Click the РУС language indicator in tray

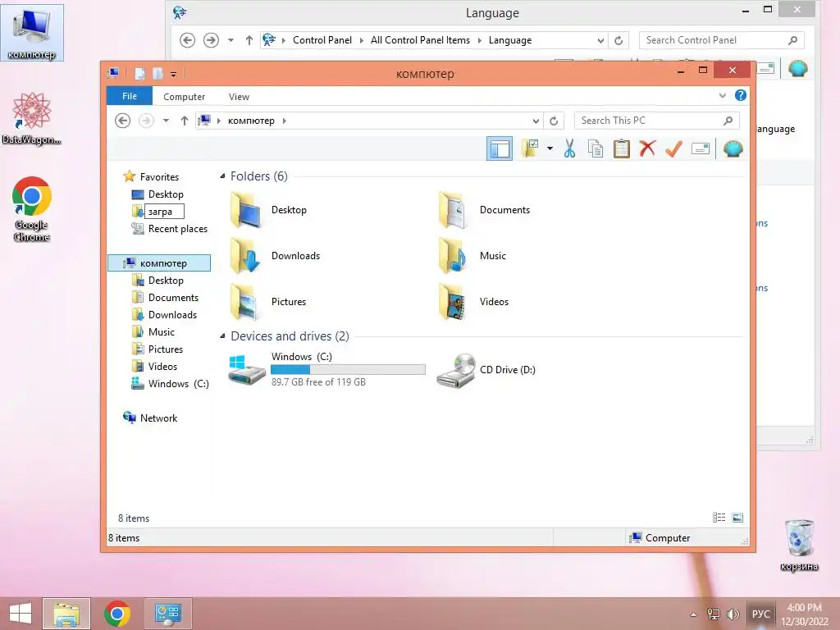(760, 614)
